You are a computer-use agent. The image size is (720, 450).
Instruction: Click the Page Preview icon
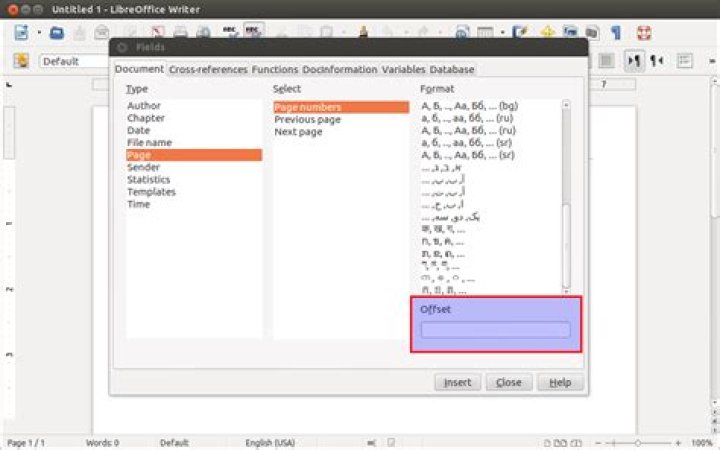(203, 33)
